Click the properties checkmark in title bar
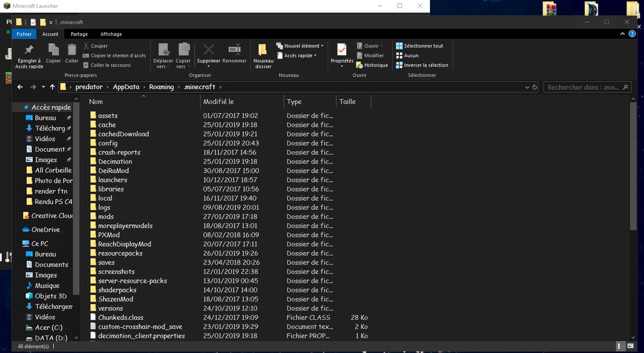This screenshot has height=353, width=644. (33, 22)
